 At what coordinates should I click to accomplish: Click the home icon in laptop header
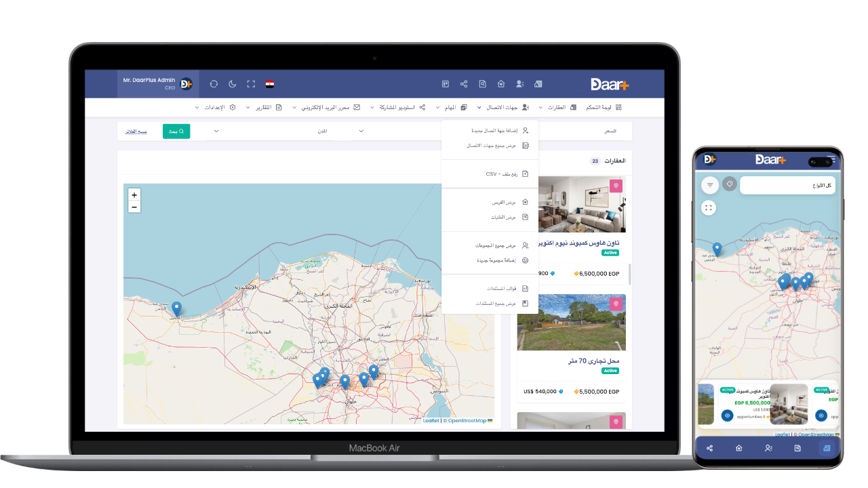[x=501, y=84]
